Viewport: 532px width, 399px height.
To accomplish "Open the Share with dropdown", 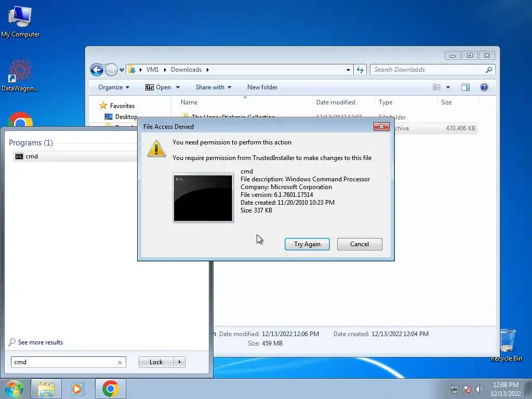I will tap(214, 87).
